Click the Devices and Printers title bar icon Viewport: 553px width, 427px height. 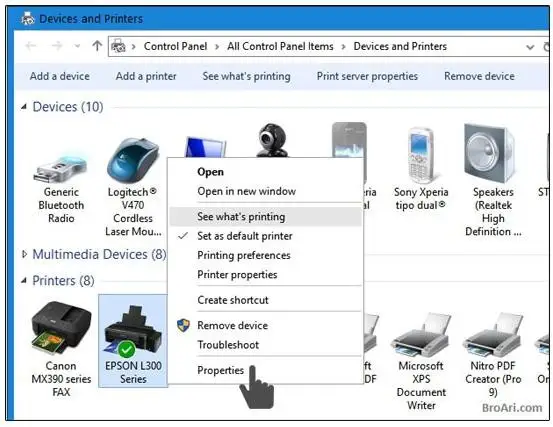28,18
